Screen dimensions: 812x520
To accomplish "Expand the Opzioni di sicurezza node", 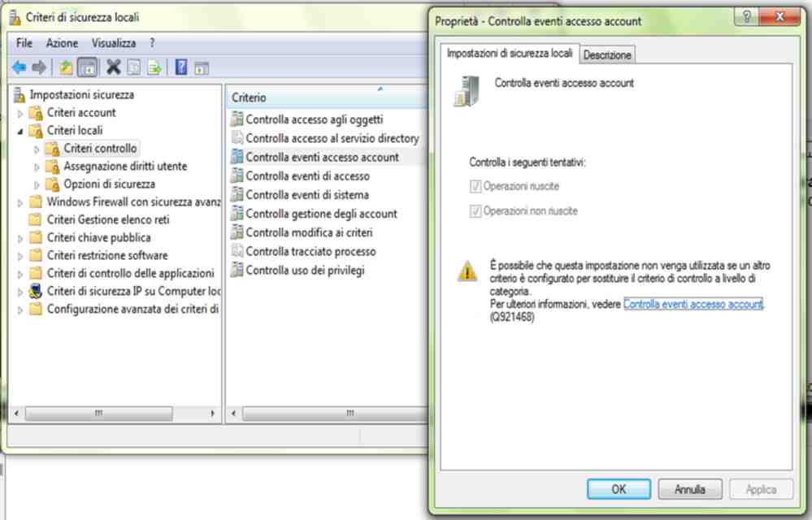I will click(37, 184).
